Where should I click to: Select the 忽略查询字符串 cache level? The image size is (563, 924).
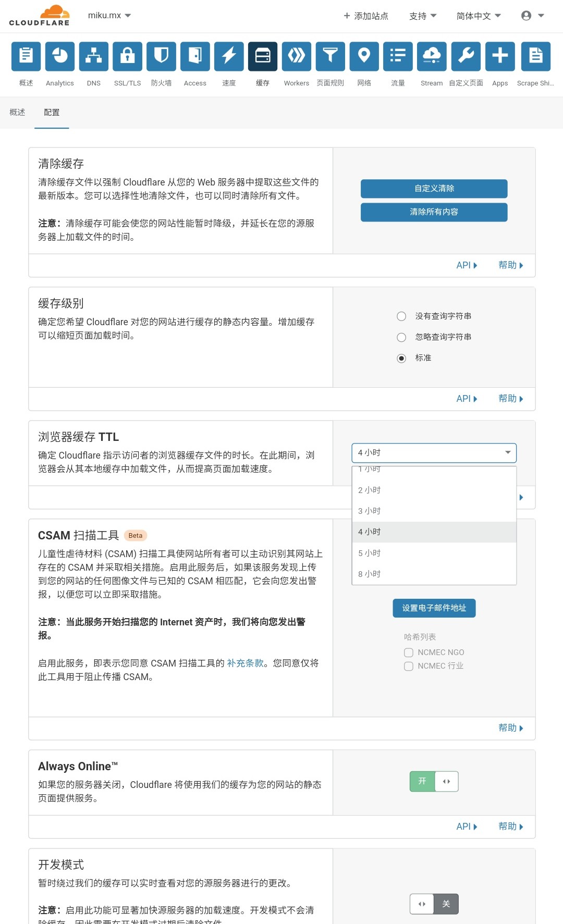coord(401,337)
